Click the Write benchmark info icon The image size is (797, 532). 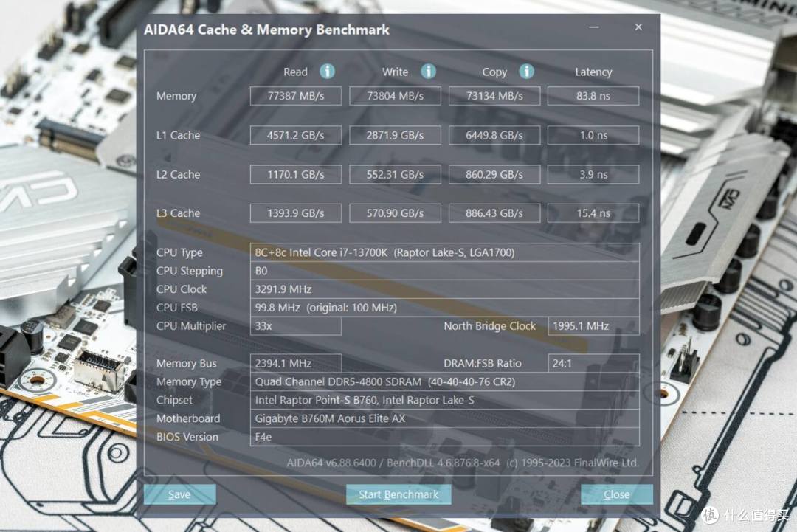428,72
